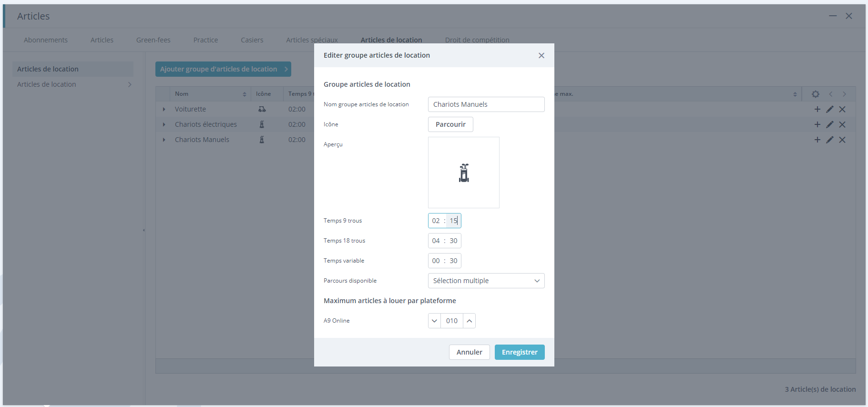Open table column settings gear
Screen dimensions: 868x407
[815, 94]
